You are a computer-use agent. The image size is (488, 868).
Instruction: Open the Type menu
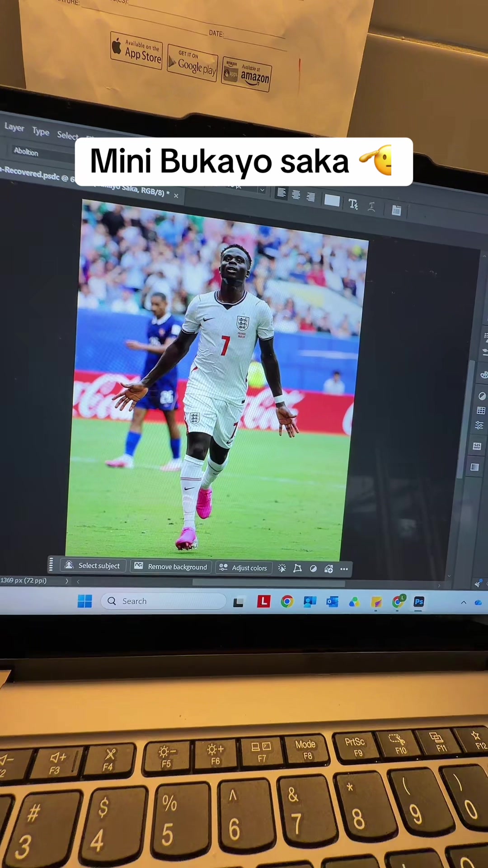pyautogui.click(x=41, y=131)
